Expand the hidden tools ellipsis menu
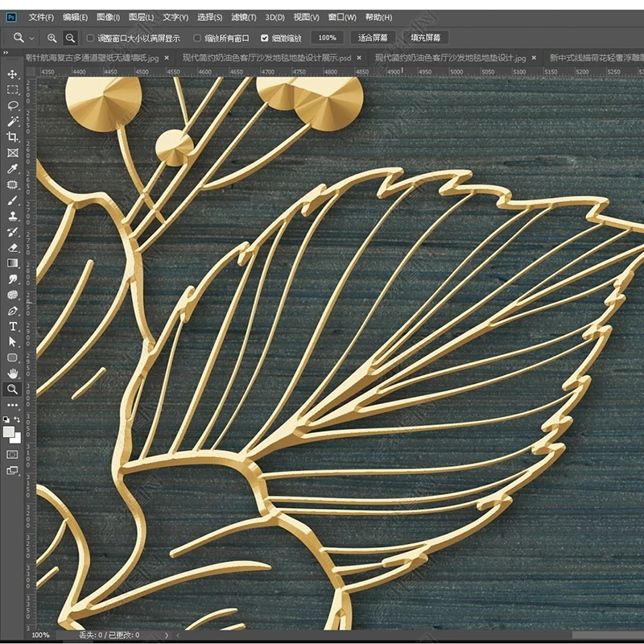 point(10,405)
